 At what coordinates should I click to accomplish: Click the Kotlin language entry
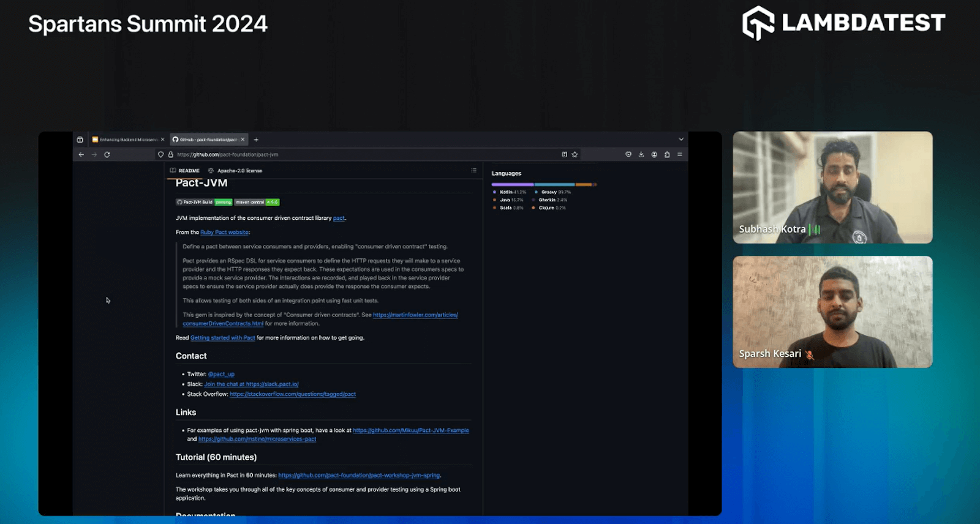click(510, 192)
